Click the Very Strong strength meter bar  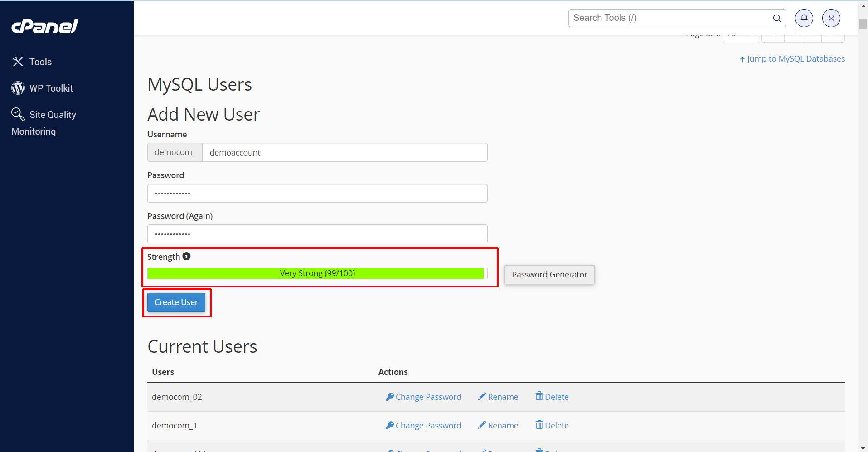(x=317, y=273)
